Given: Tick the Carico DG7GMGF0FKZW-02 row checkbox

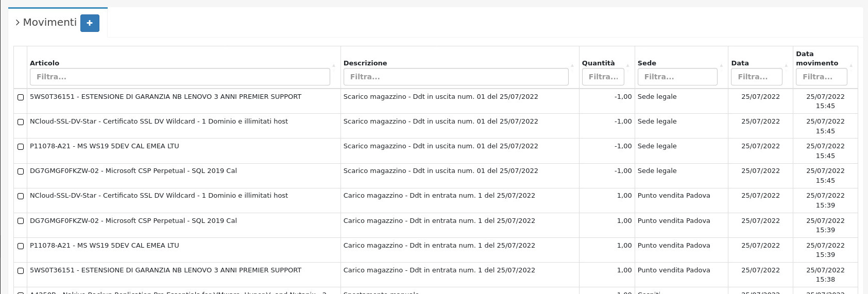Looking at the screenshot, I should 21,221.
